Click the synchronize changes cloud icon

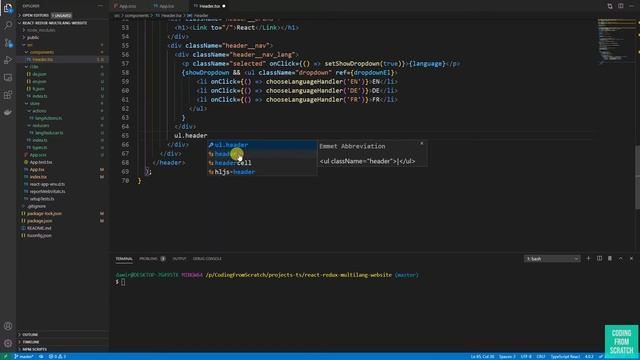pyautogui.click(x=41, y=356)
